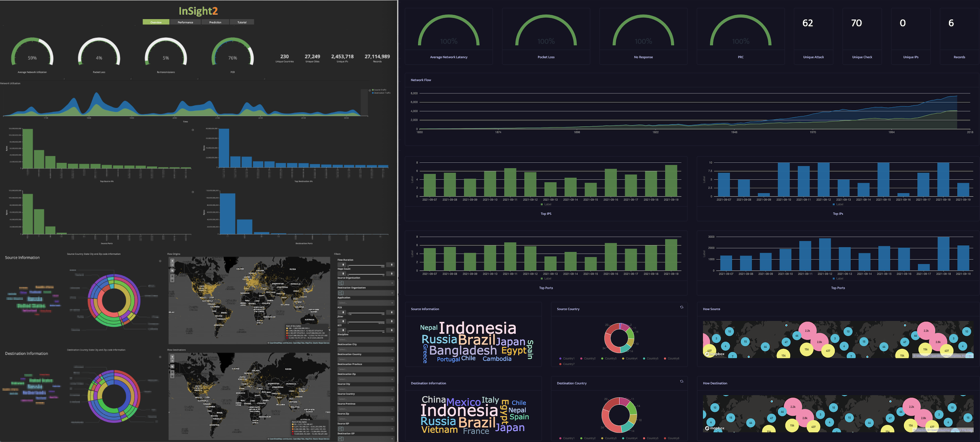Toggle Destination Traffic legend in Network Utilization
The width and height of the screenshot is (980, 442).
coord(381,93)
